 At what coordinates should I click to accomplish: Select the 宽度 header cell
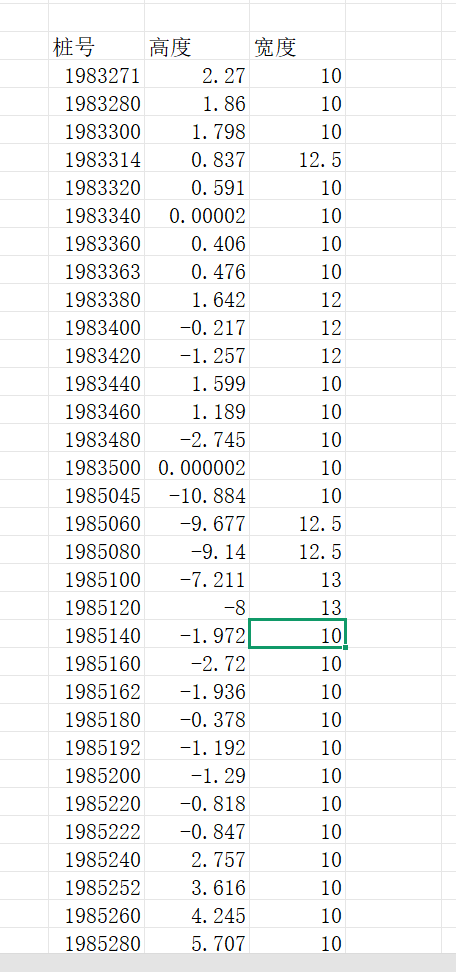(297, 46)
